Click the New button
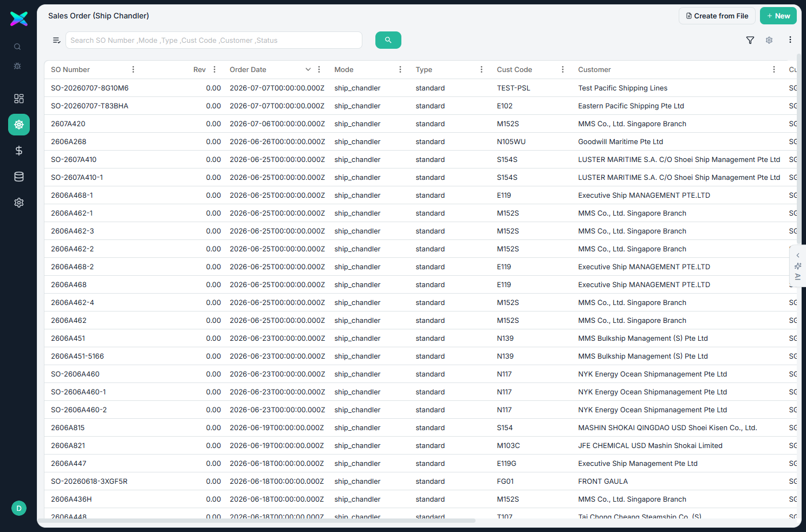This screenshot has width=806, height=532. pos(778,16)
